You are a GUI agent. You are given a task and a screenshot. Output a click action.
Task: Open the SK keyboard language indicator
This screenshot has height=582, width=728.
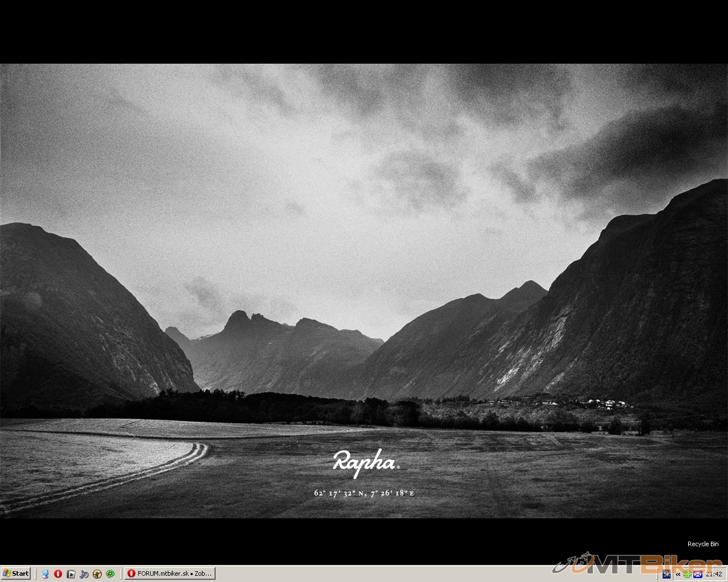666,574
